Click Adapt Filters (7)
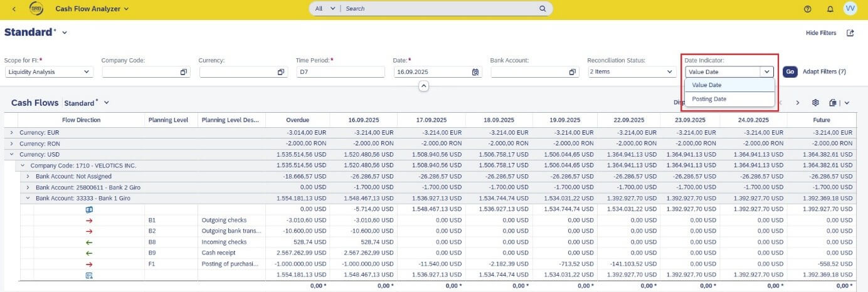868x292 pixels. tap(824, 71)
